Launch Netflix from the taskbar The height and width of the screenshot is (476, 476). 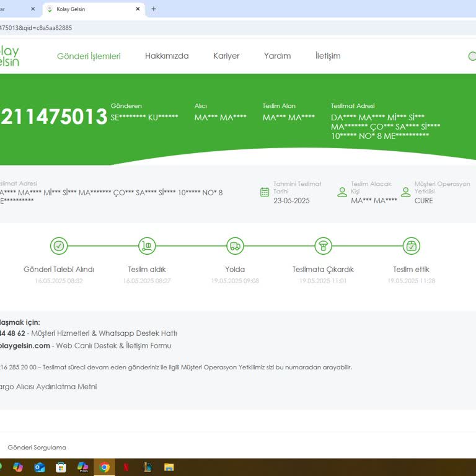(x=126, y=467)
